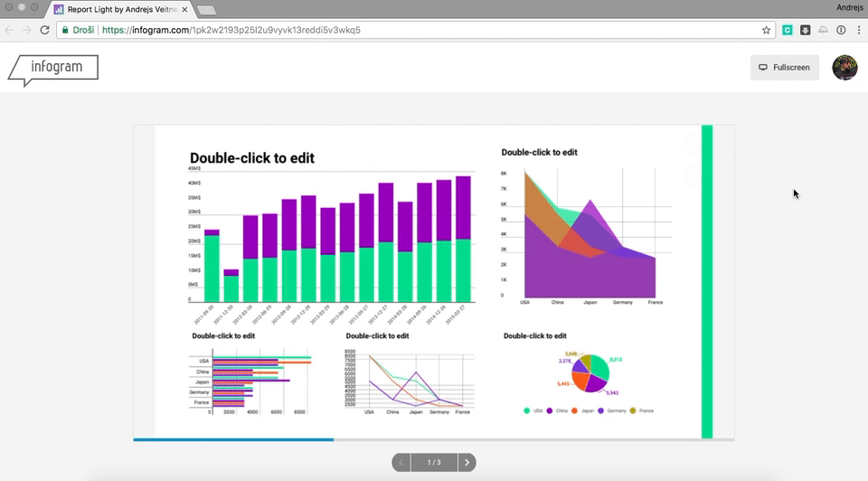Click the 1 / 3 page indicator
Screen dimensions: 868x481
tap(434, 463)
